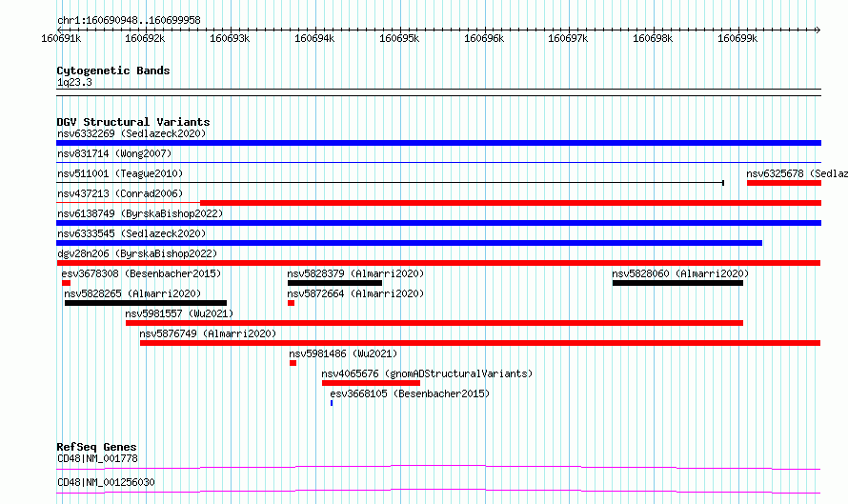Click the chr1:160690948..160699958 region label

[x=129, y=21]
